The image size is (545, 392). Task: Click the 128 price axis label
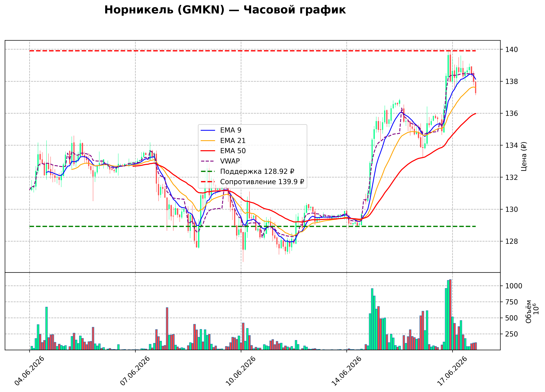(x=512, y=241)
